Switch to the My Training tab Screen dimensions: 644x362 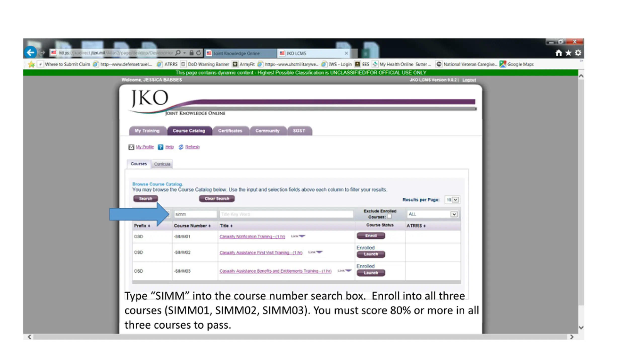pyautogui.click(x=147, y=131)
